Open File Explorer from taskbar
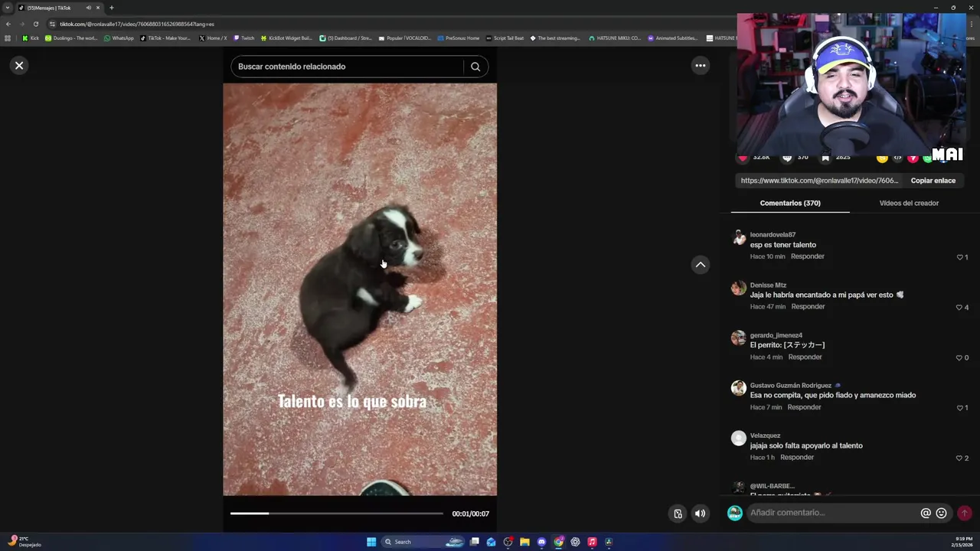Viewport: 980px width, 551px height. (524, 542)
